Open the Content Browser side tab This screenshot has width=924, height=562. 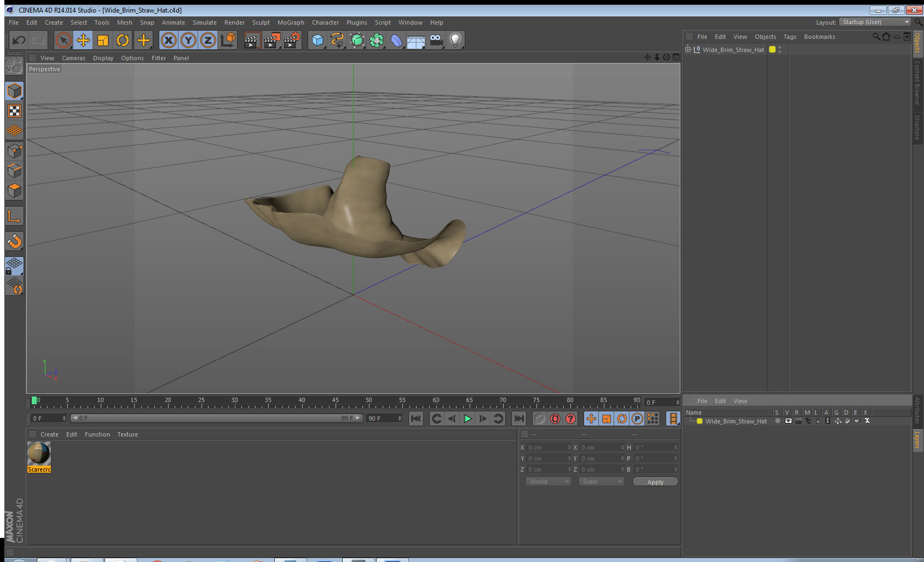pos(917,83)
